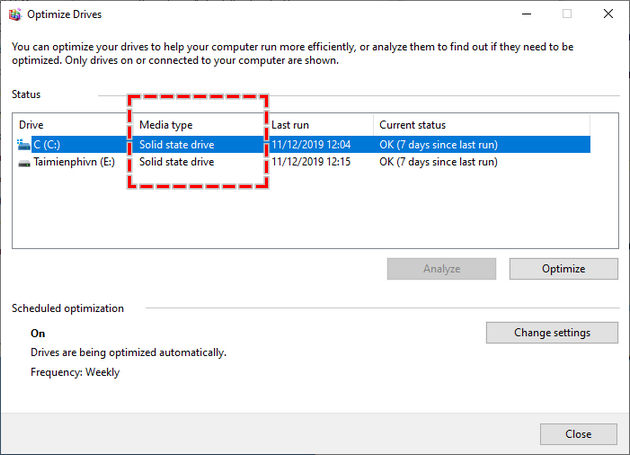
Task: Click last run 11/12/2019 12:15
Action: [311, 162]
